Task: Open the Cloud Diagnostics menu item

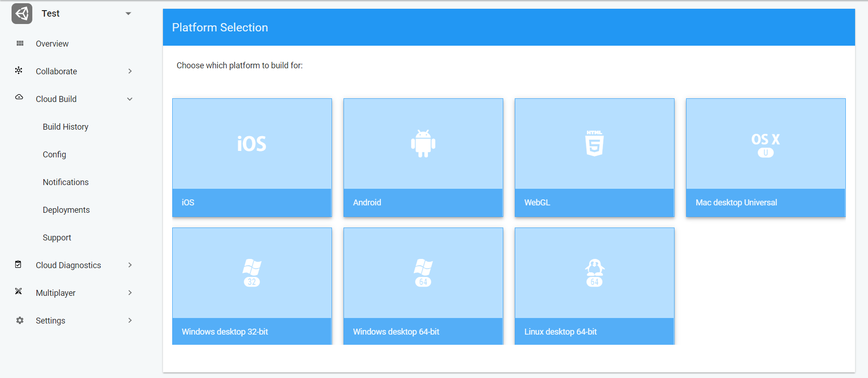Action: pos(68,265)
